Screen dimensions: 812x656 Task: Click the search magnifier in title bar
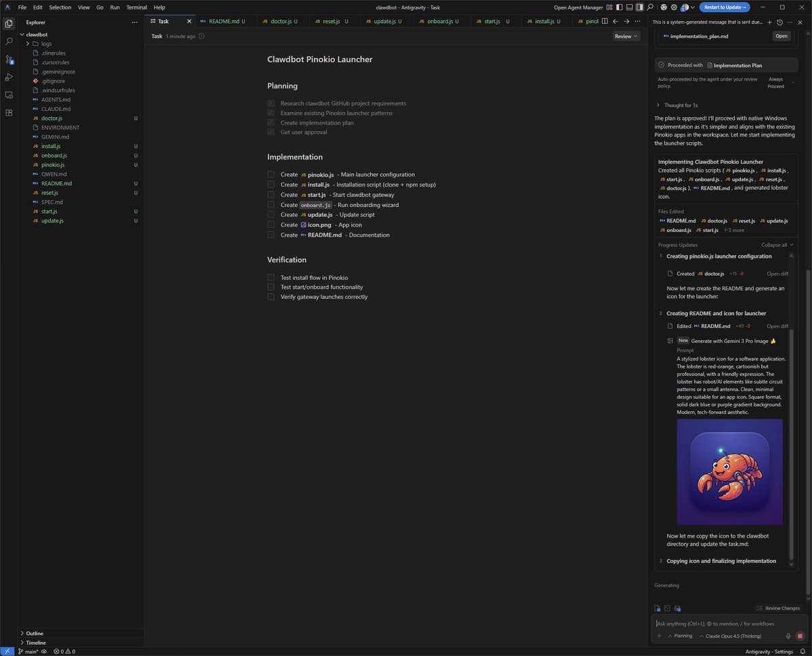[x=650, y=7]
